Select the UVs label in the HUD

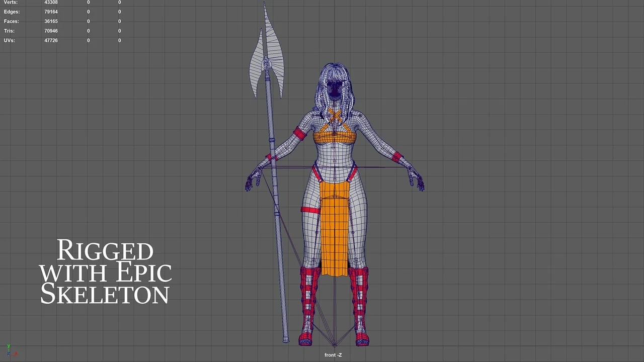click(x=9, y=40)
